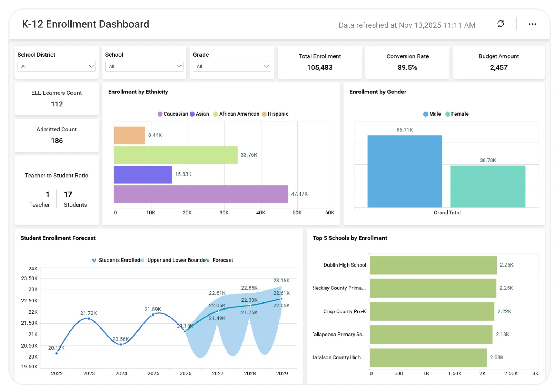Screen dimensions: 559x392
Task: Click the Tallapoosa Primary School bar
Action: [x=431, y=335]
